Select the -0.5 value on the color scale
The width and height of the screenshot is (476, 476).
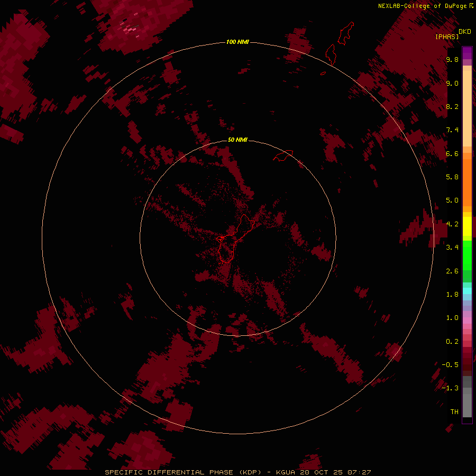point(450,365)
